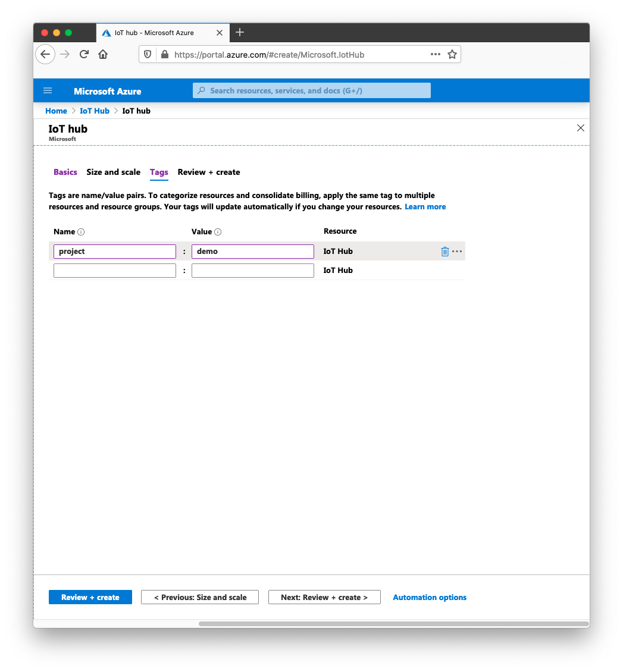Go back to Previous: Size and scale
Screen dimensions: 623x672
pyautogui.click(x=200, y=597)
